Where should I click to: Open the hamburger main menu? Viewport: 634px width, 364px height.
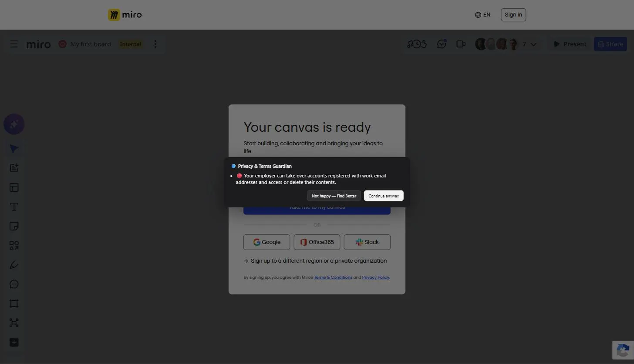[x=14, y=44]
